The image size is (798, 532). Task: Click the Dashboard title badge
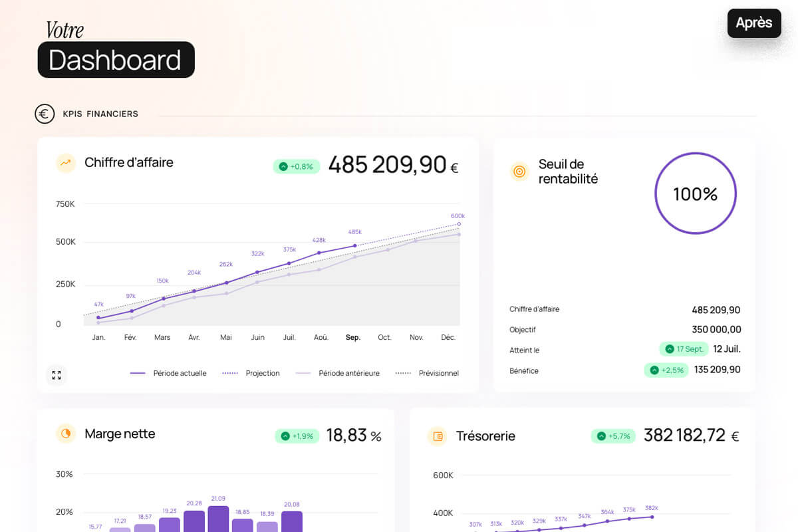pyautogui.click(x=116, y=60)
